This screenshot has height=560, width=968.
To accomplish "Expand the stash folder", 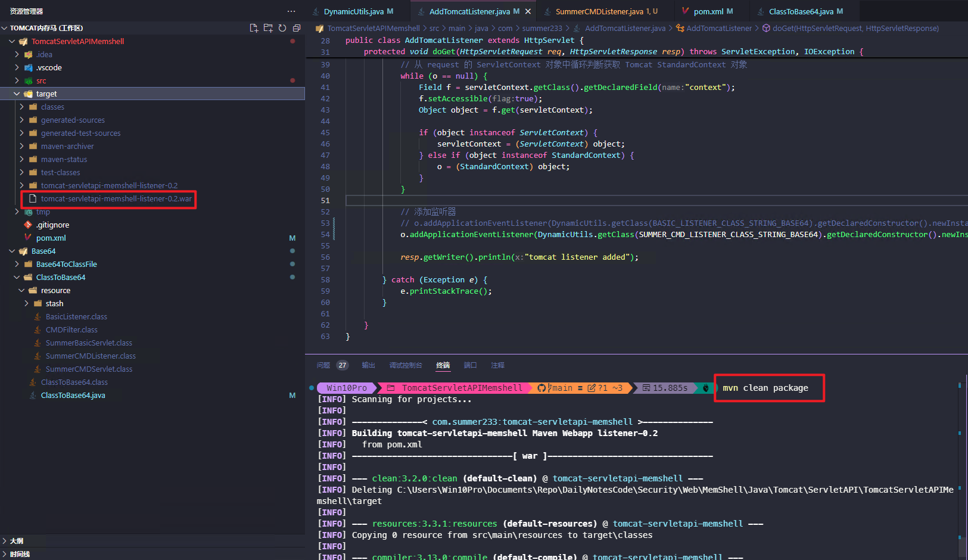I will [26, 303].
